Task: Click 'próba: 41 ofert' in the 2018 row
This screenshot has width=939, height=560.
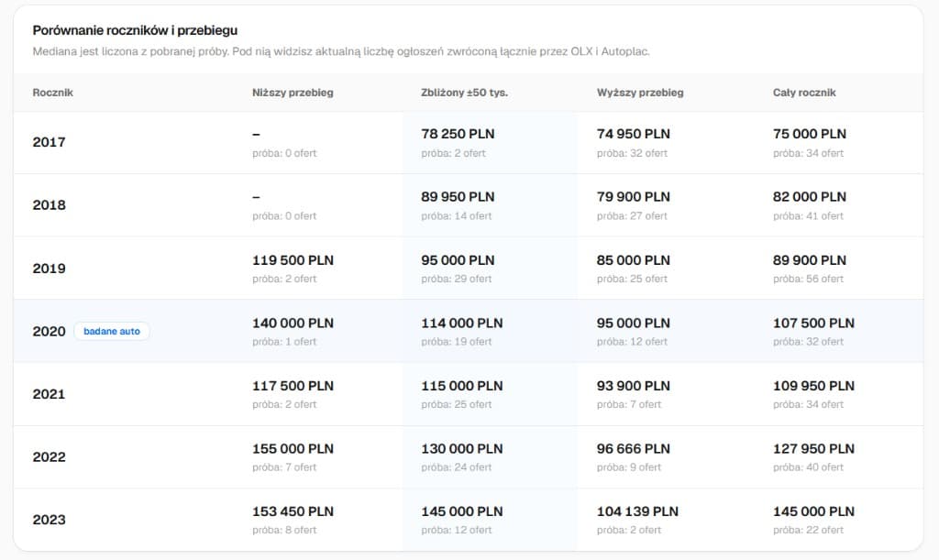Action: [x=808, y=216]
